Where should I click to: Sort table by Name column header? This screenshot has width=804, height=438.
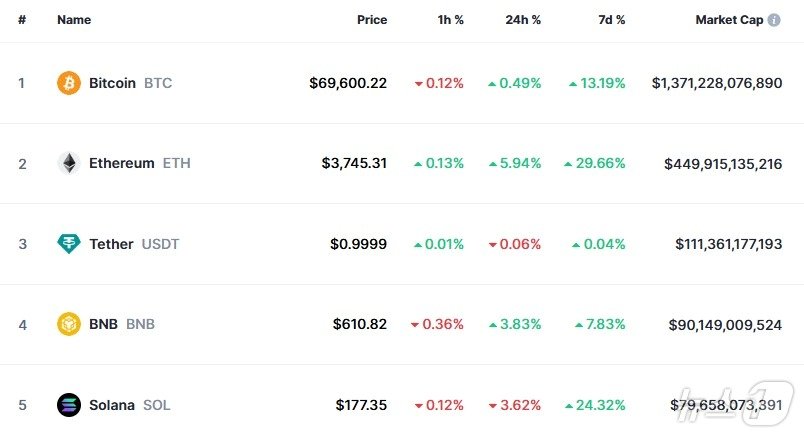click(73, 20)
